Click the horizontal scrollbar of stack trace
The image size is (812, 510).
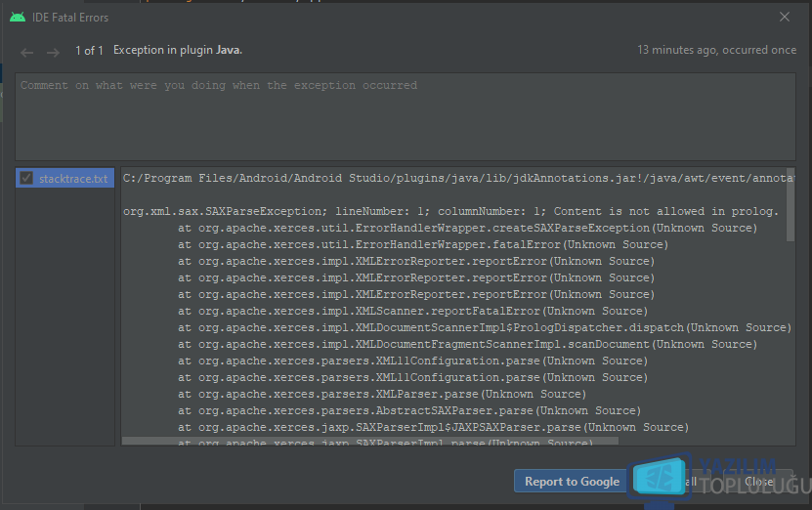click(369, 442)
